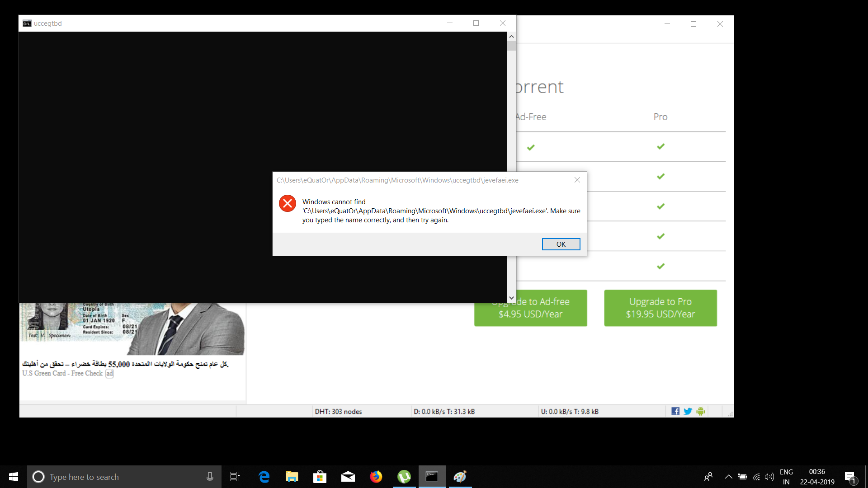
Task: Click upload speed 'U: 0.0 kB/s T: 9.8 kB'
Action: click(570, 412)
